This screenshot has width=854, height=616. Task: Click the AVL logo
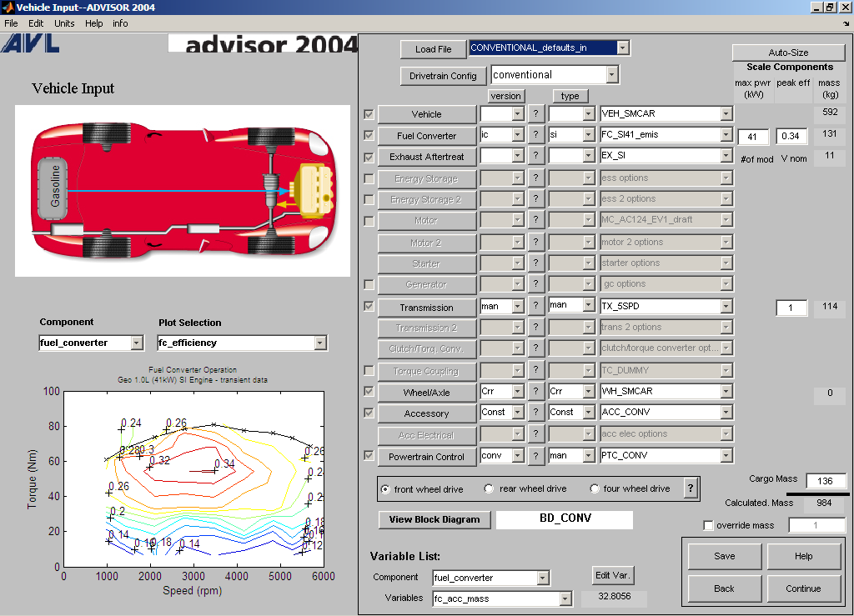pyautogui.click(x=31, y=43)
